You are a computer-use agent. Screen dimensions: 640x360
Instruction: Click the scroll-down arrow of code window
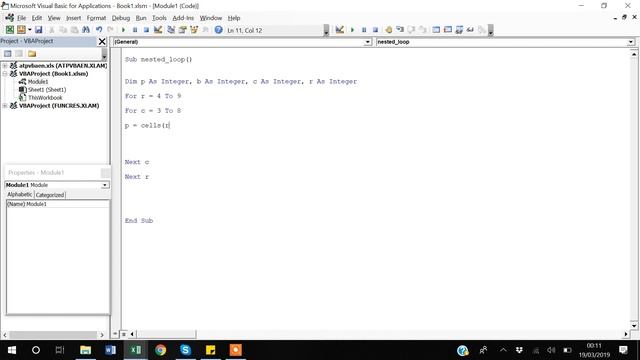(634, 326)
